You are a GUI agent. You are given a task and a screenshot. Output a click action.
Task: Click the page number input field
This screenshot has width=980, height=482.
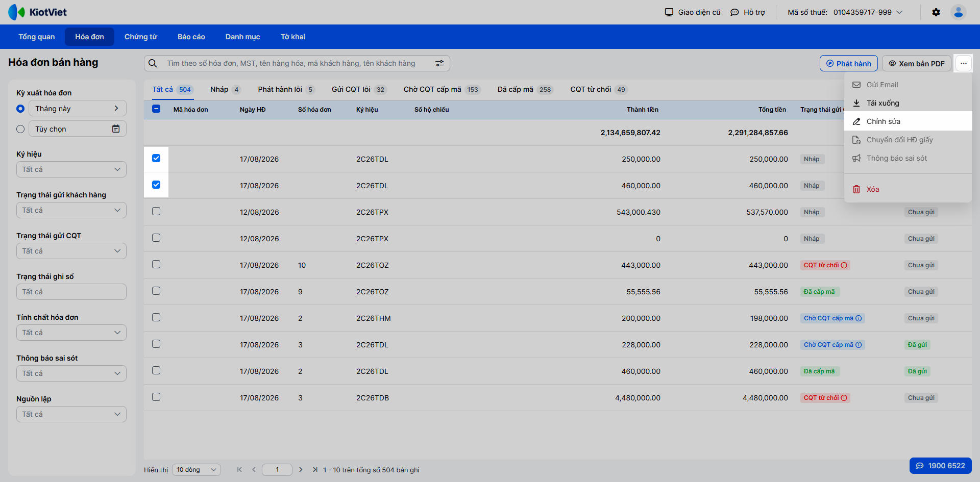coord(277,470)
